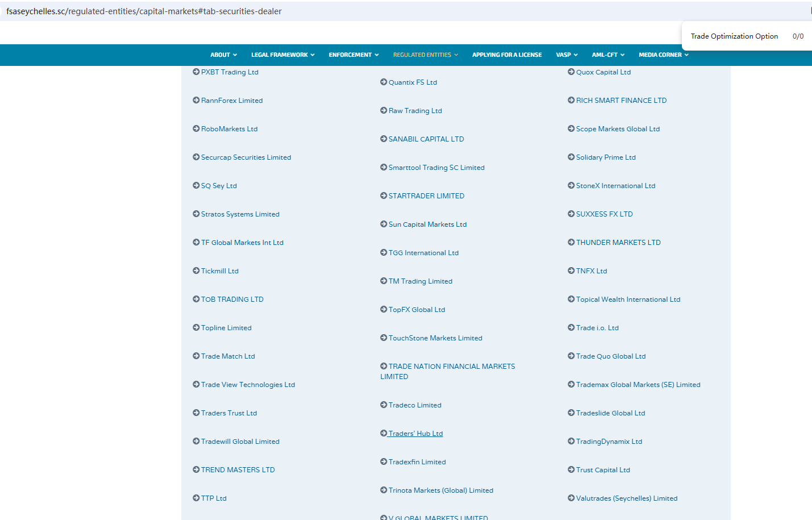Click the arrow icon beside Stratos Systems Limited
812x520 pixels.
coord(196,214)
